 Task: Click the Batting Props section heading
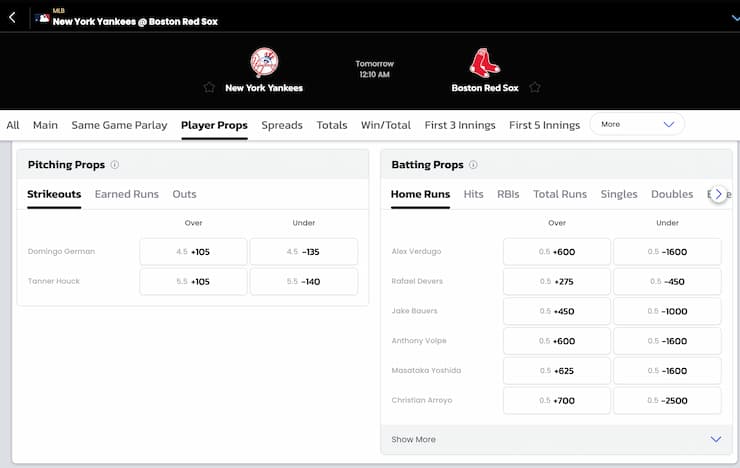427,165
